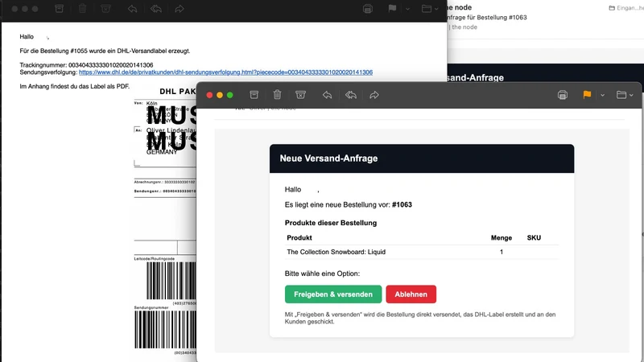Select tracking number 00340433330102002014130­6 text
644x362 pixels.
point(110,65)
